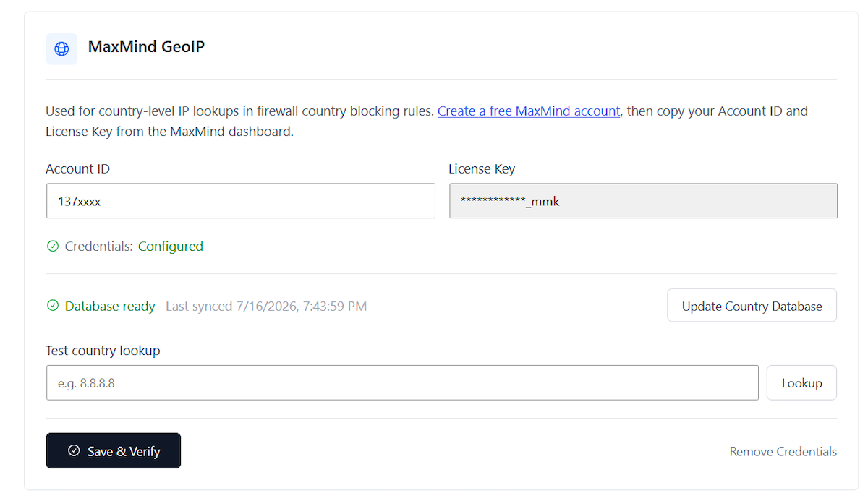This screenshot has height=501, width=868.
Task: Focus the Test country lookup IP input
Action: pyautogui.click(x=402, y=382)
